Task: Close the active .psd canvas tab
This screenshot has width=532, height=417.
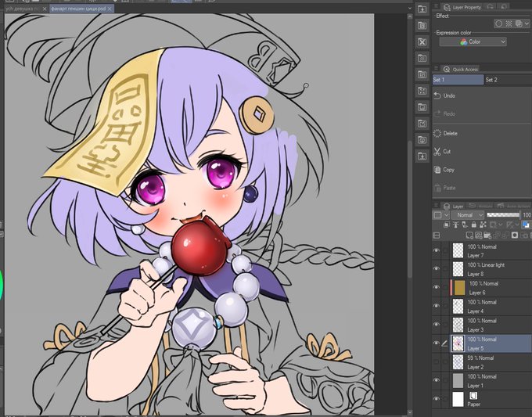Action: pos(110,9)
